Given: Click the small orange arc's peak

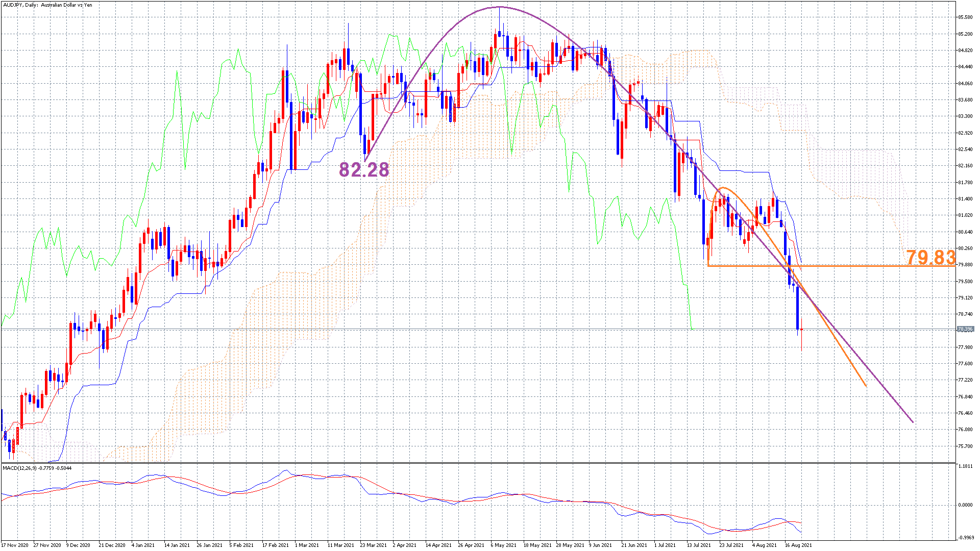Looking at the screenshot, I should (x=723, y=188).
